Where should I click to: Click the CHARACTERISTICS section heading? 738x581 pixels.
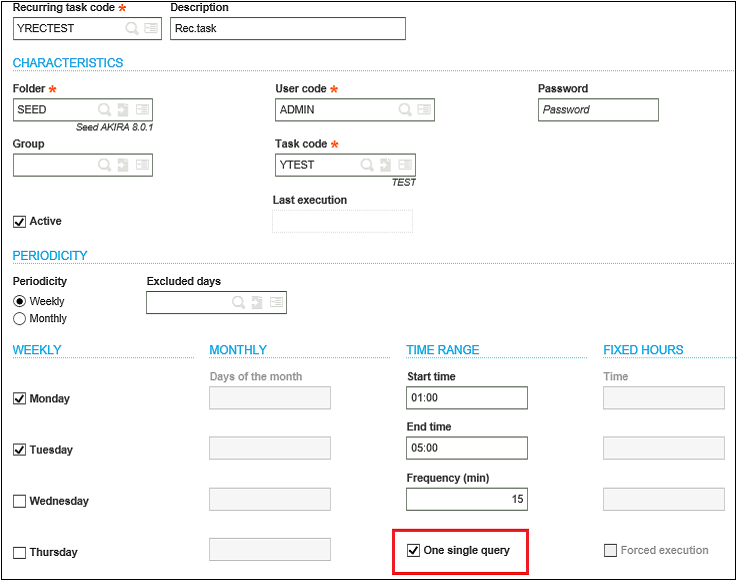click(68, 63)
